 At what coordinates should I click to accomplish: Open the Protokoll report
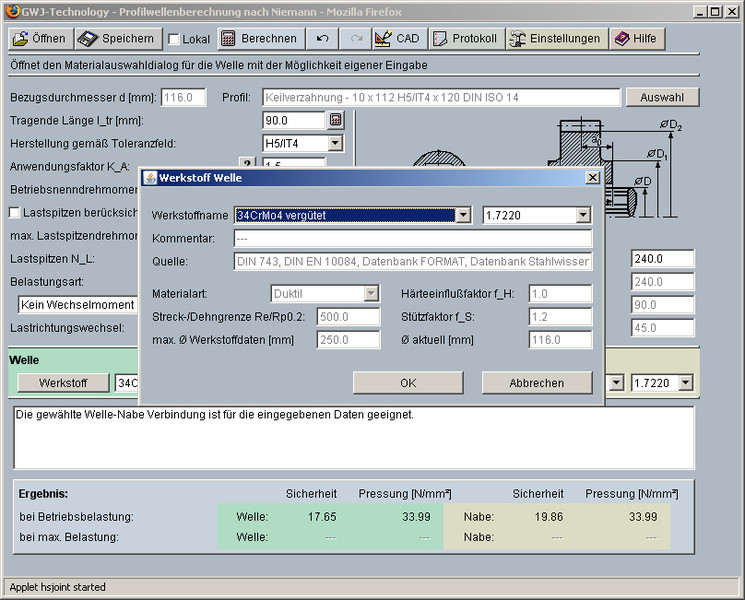pyautogui.click(x=464, y=39)
